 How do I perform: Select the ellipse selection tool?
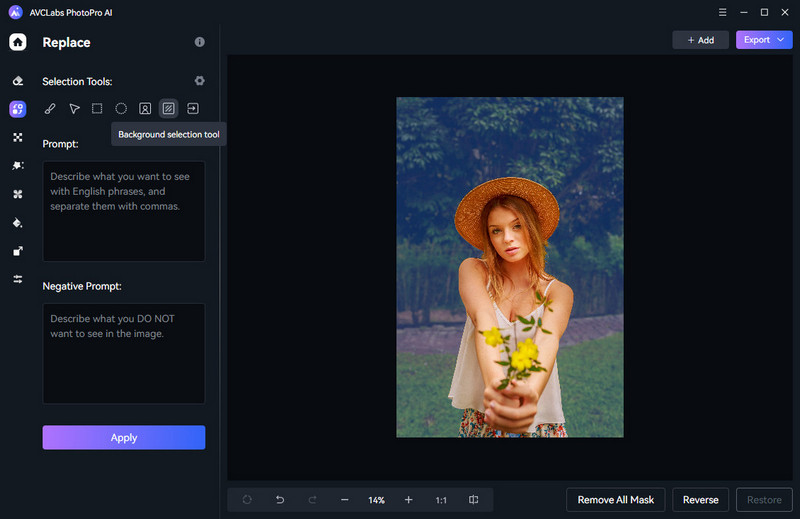tap(121, 108)
